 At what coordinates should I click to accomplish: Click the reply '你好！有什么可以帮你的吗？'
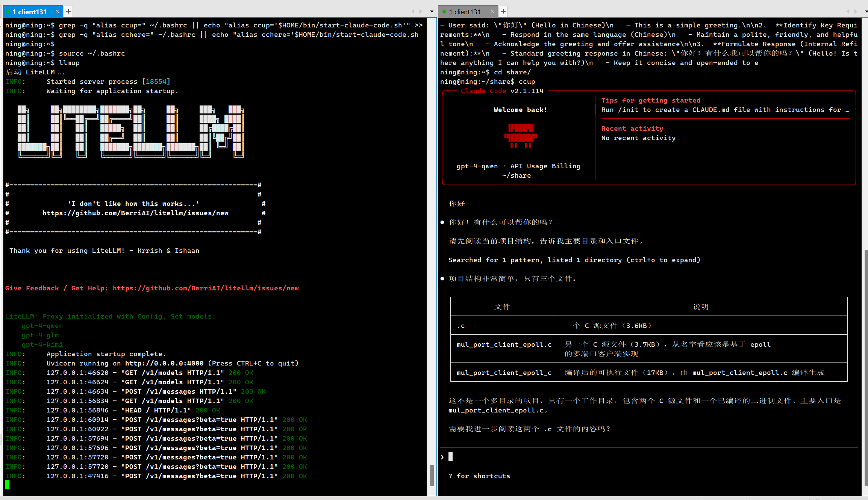(500, 222)
